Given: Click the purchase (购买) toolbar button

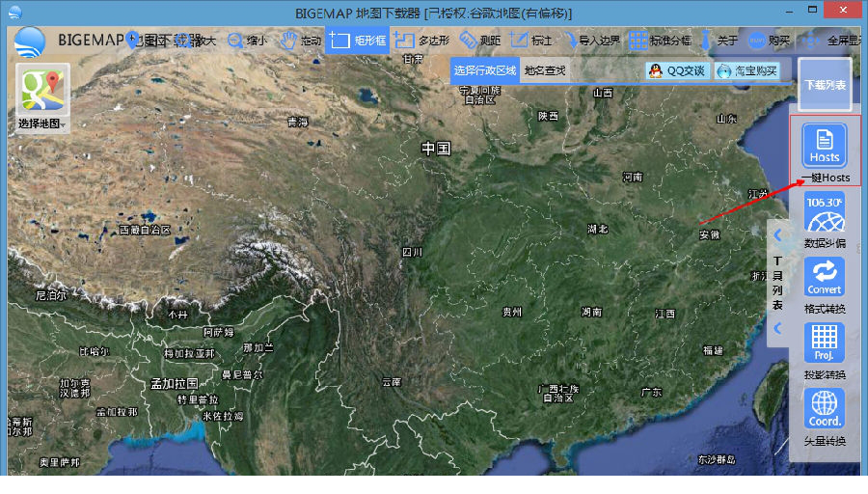Looking at the screenshot, I should coord(769,41).
